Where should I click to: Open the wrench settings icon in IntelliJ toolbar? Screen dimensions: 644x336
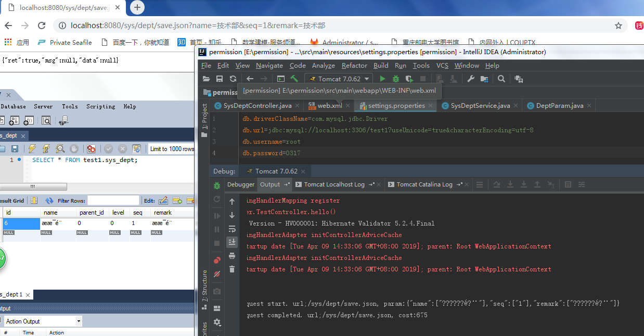(471, 79)
